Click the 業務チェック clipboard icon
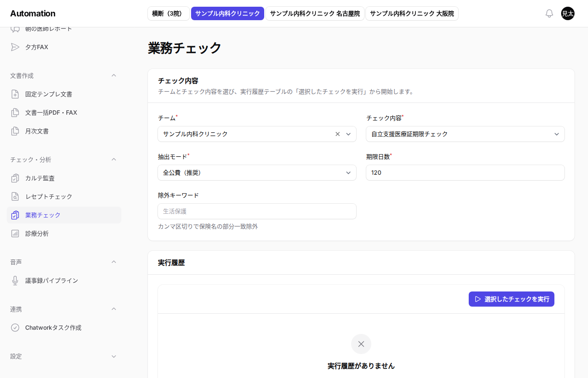Screen dimensions: 588x378 pos(15,215)
